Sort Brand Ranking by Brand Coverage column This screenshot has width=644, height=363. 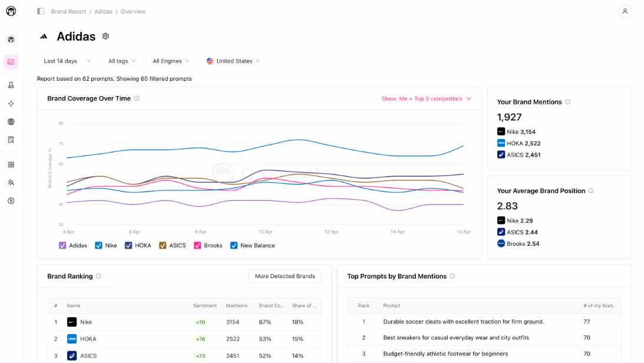[271, 306]
